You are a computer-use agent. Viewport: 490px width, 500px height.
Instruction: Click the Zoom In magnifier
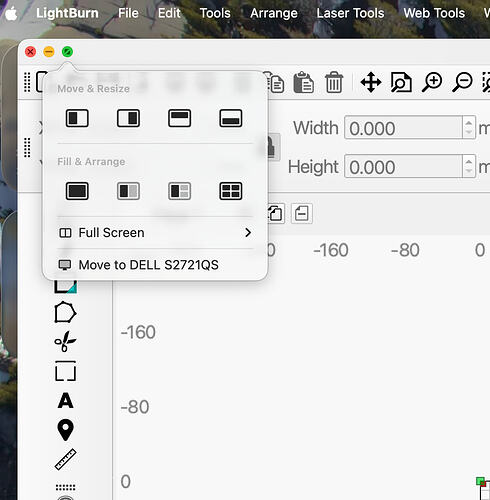(432, 82)
